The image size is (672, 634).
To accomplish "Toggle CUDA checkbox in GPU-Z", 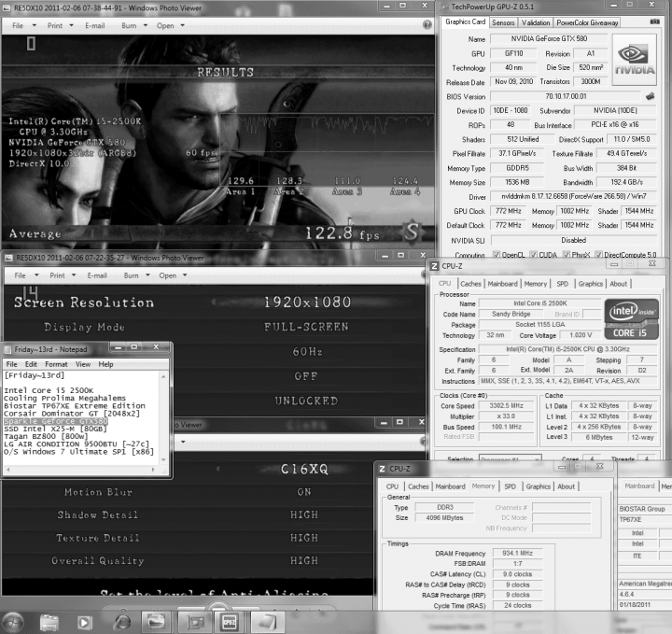I will tap(533, 255).
